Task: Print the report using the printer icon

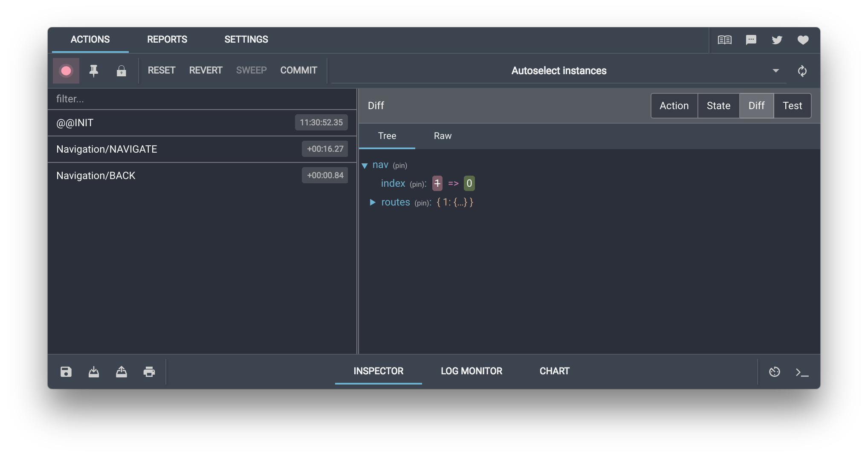Action: point(149,371)
